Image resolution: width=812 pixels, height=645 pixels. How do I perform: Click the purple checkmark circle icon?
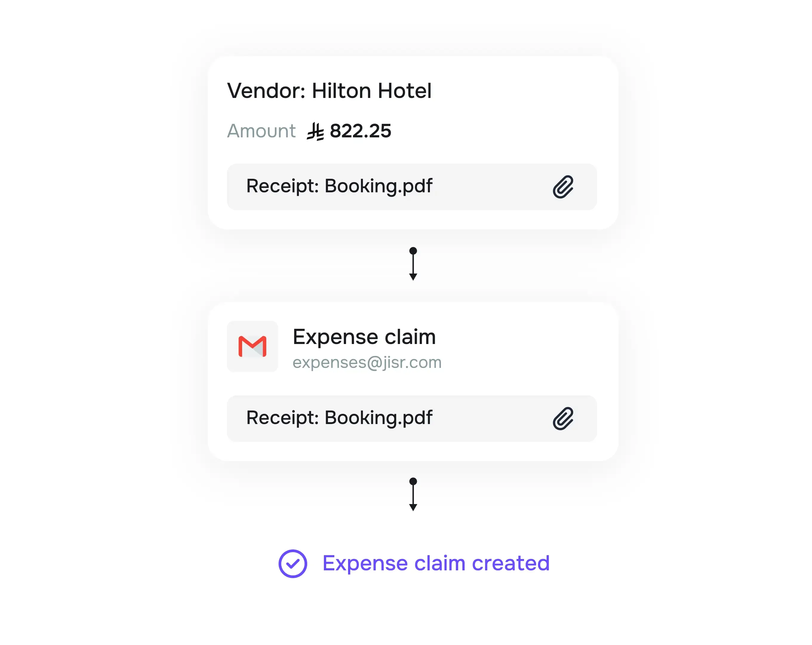(x=293, y=563)
